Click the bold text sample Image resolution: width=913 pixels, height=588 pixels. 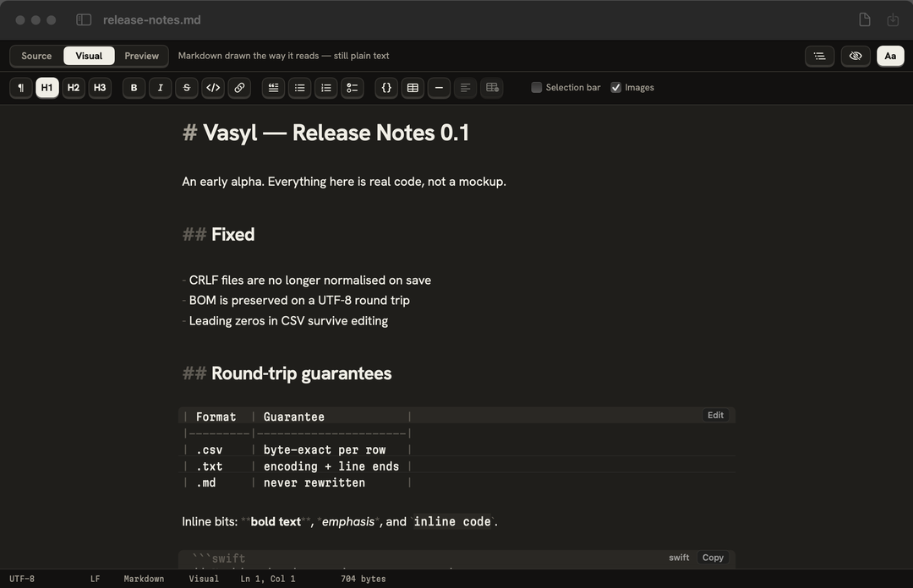click(x=276, y=521)
